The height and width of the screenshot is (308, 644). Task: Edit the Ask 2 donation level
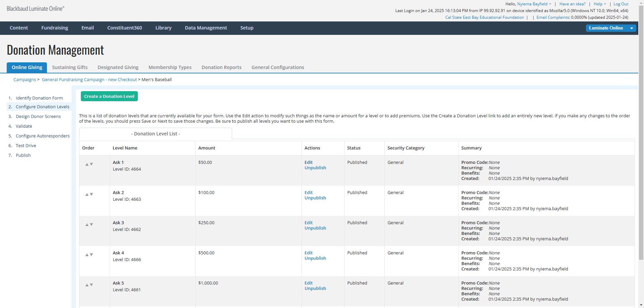tap(309, 192)
